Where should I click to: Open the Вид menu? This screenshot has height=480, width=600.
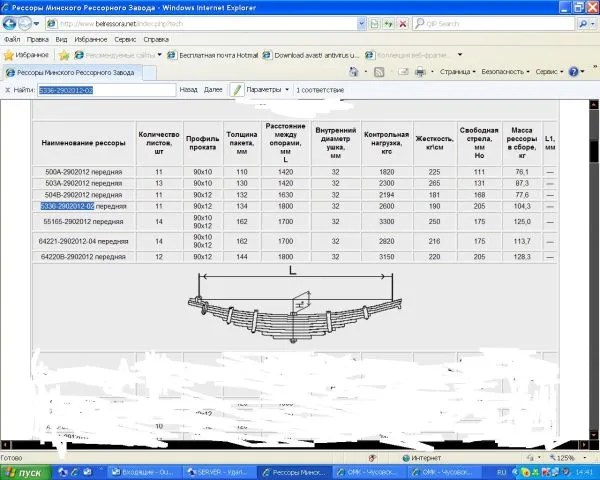click(61, 39)
